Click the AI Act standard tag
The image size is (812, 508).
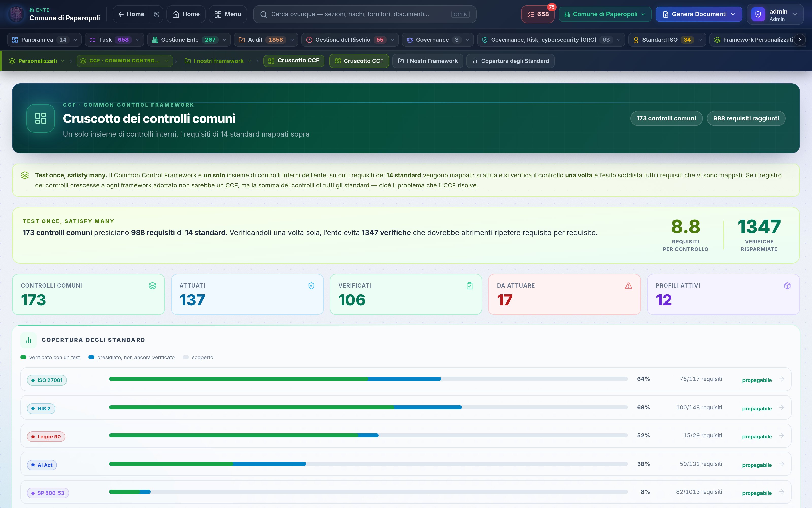pos(42,465)
